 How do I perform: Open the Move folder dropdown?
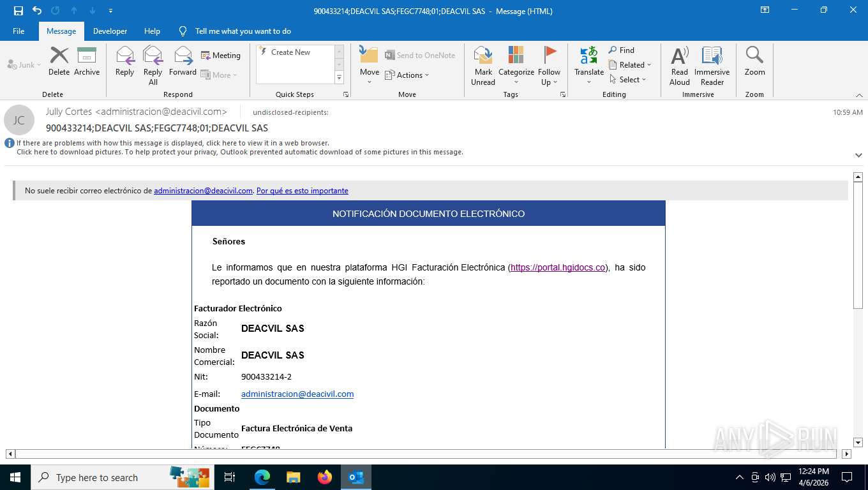[x=370, y=66]
